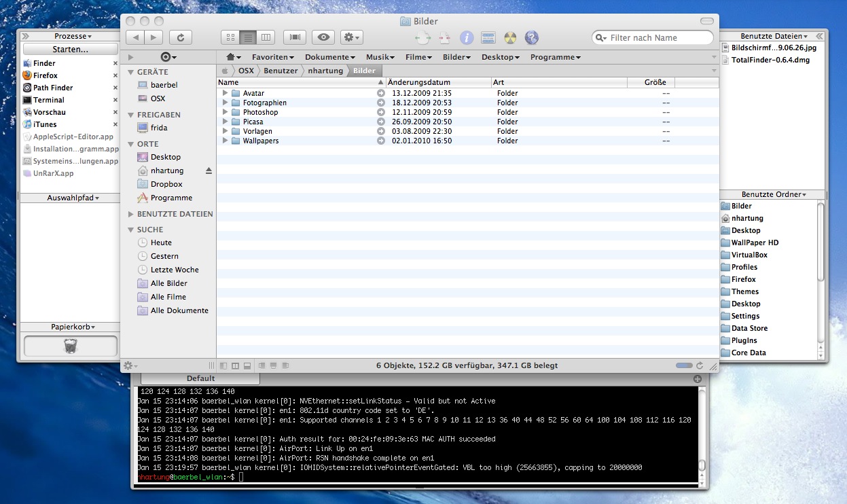
Task: Collapse the FREIGABEN sidebar section
Action: tap(130, 115)
